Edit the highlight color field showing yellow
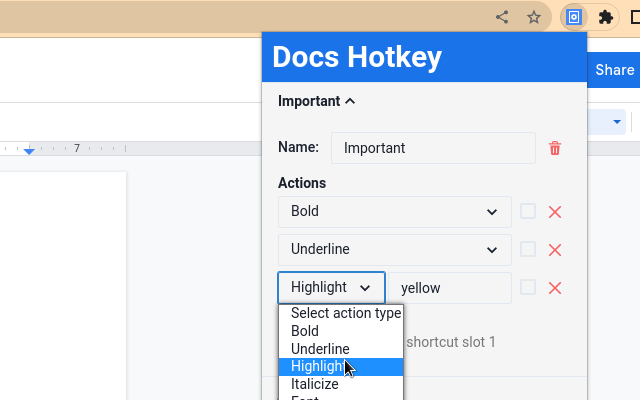This screenshot has width=640, height=400. (450, 288)
